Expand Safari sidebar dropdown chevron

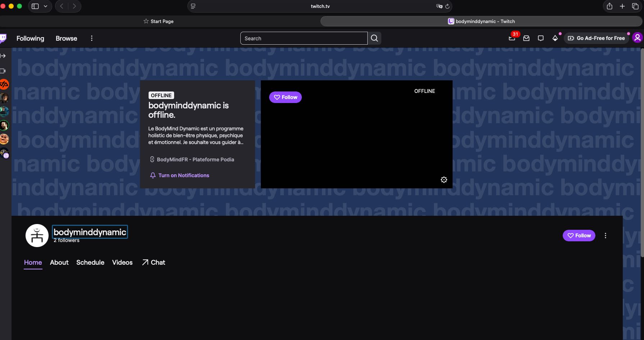pyautogui.click(x=45, y=6)
